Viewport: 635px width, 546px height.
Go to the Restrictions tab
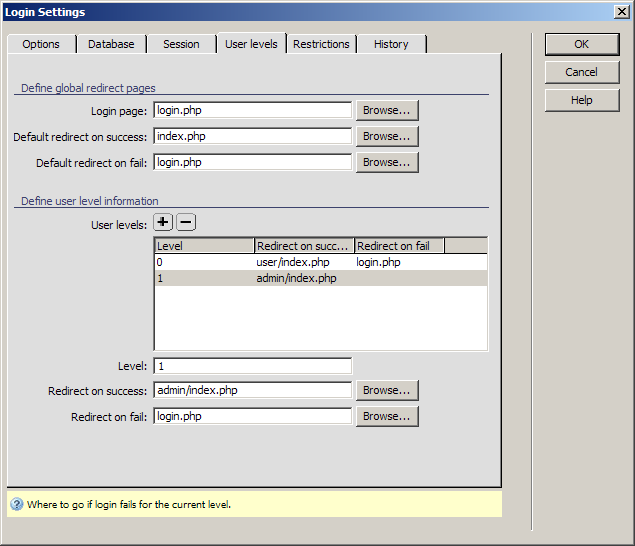pos(321,44)
